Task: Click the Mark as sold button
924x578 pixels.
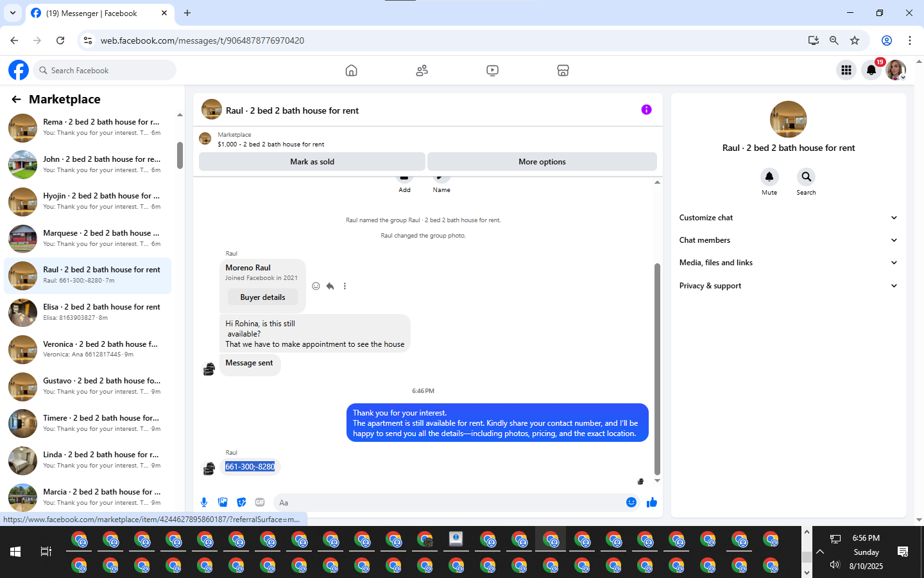Action: (x=312, y=162)
